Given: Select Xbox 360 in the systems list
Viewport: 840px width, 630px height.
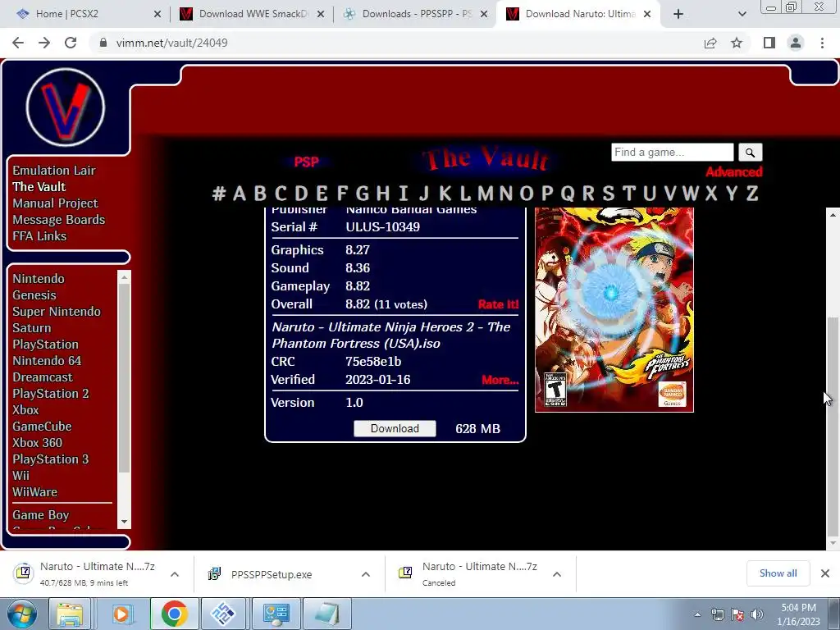Looking at the screenshot, I should [x=38, y=443].
